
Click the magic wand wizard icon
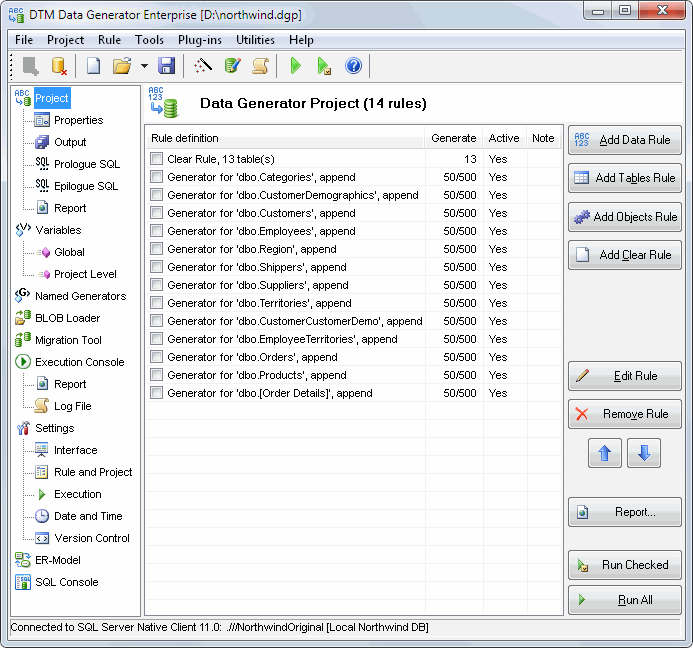(x=203, y=66)
